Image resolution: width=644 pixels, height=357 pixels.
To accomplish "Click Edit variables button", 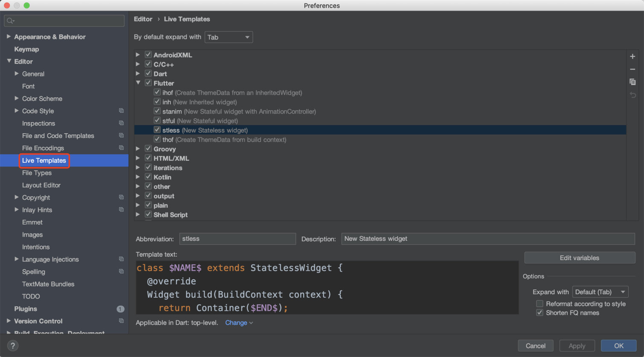I will [580, 258].
